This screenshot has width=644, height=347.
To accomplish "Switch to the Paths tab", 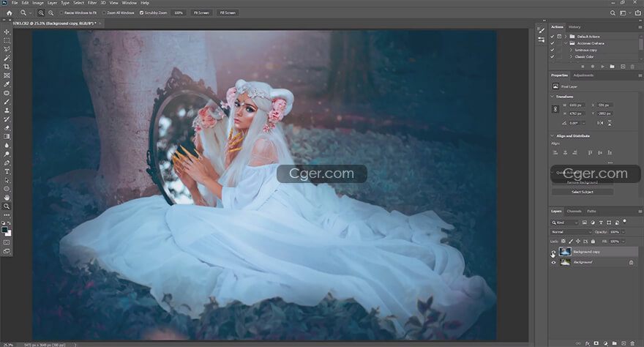I will point(591,212).
